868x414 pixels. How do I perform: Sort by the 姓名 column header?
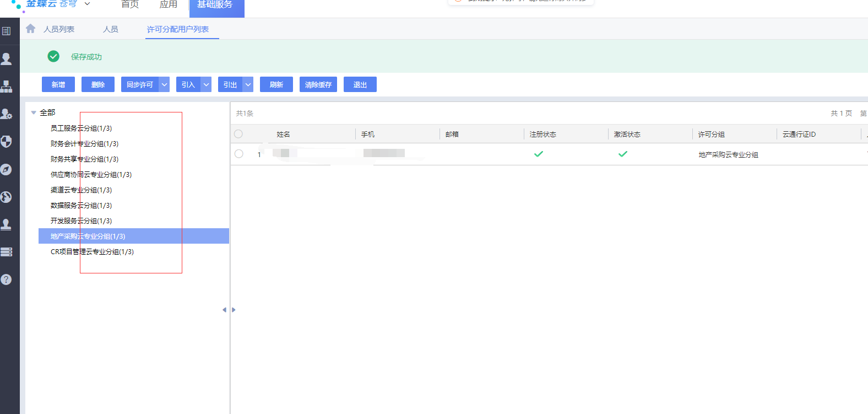284,135
